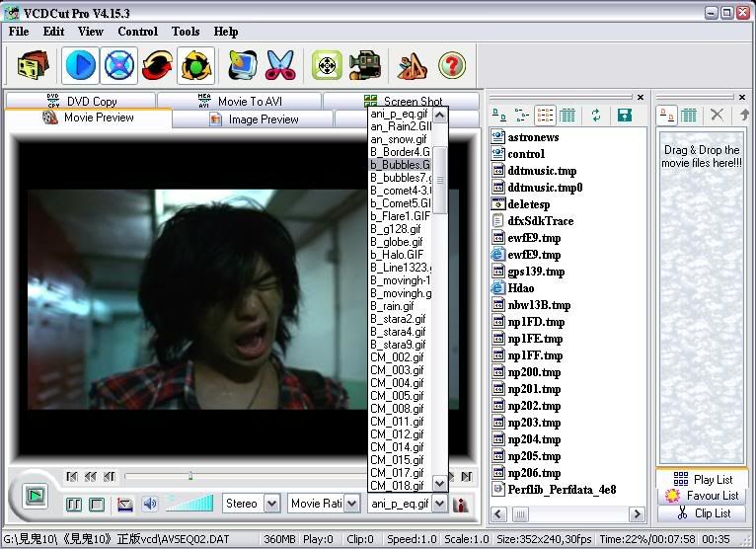Switch to the Image Preview tab
The width and height of the screenshot is (756, 549).
[253, 119]
